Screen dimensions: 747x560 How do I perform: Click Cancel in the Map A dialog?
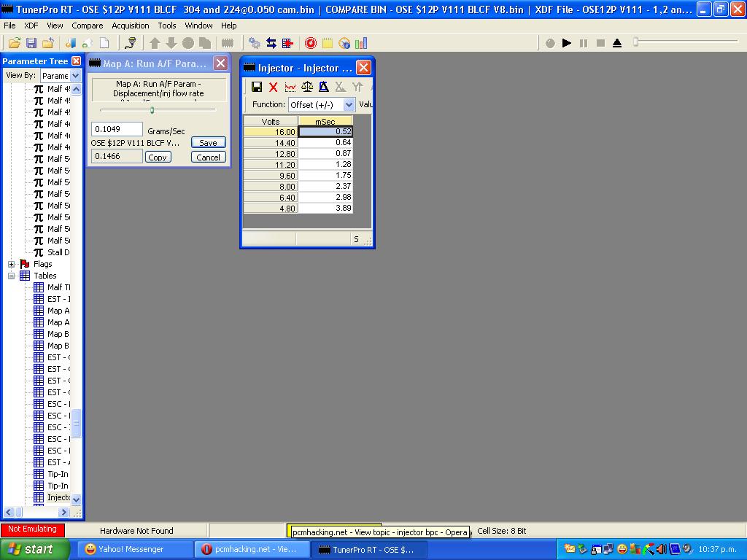(x=208, y=157)
